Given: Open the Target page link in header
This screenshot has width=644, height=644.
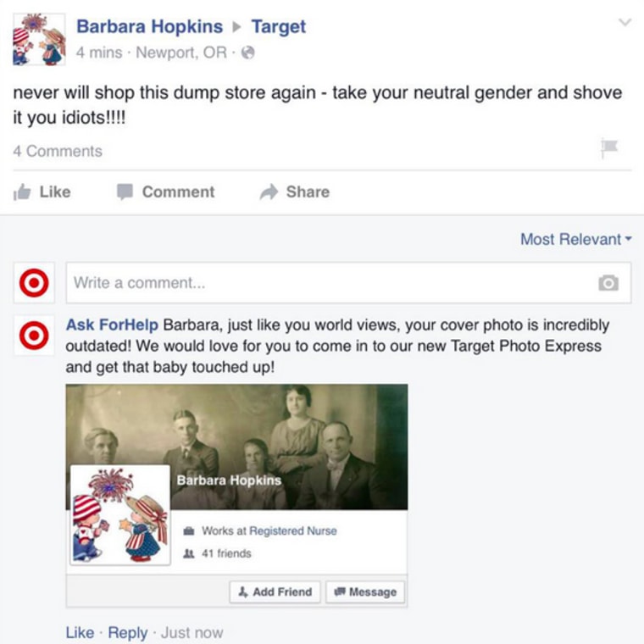Looking at the screenshot, I should tap(279, 27).
